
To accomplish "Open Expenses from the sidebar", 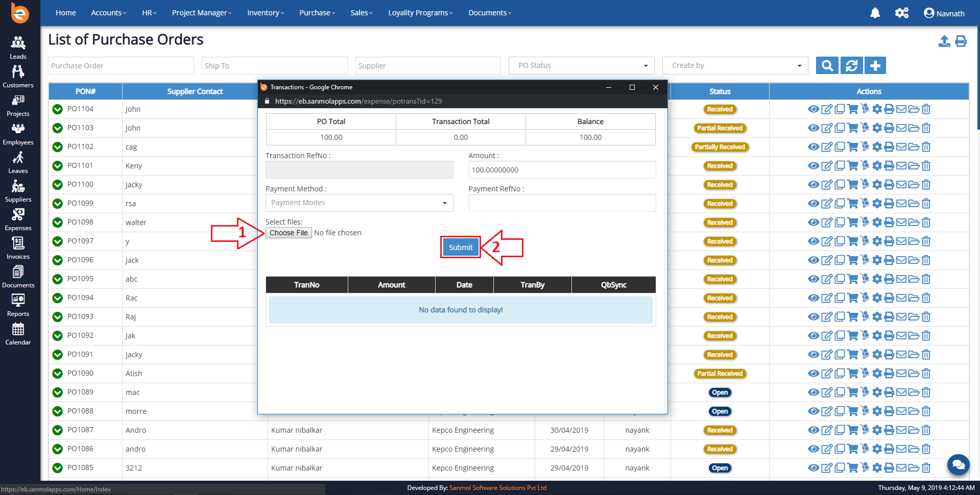I will [18, 219].
